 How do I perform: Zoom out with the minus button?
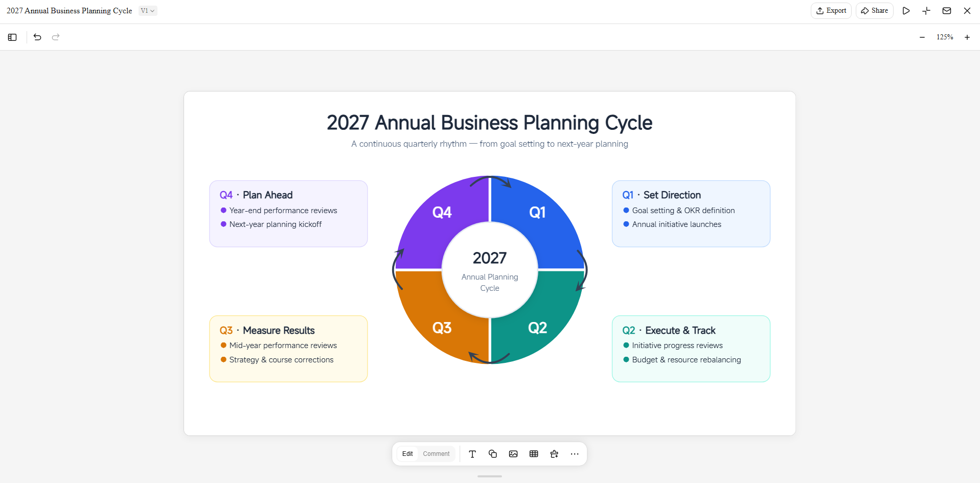[x=922, y=37]
